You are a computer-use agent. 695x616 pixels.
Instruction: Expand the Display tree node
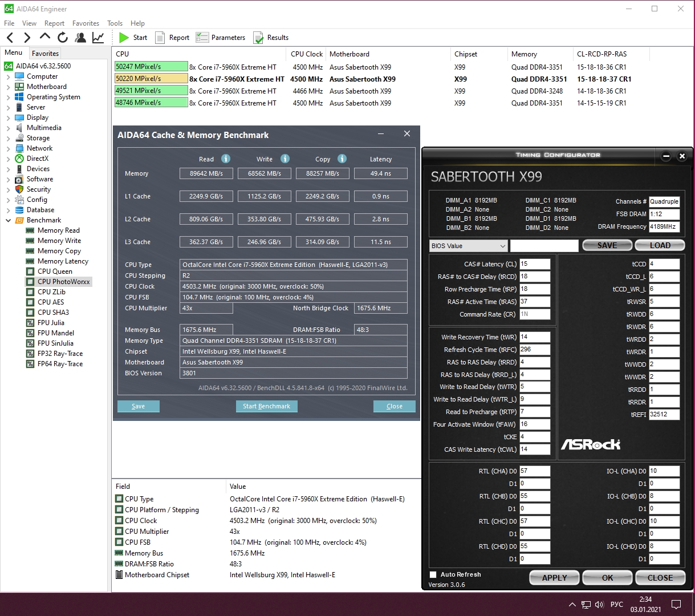click(x=8, y=117)
